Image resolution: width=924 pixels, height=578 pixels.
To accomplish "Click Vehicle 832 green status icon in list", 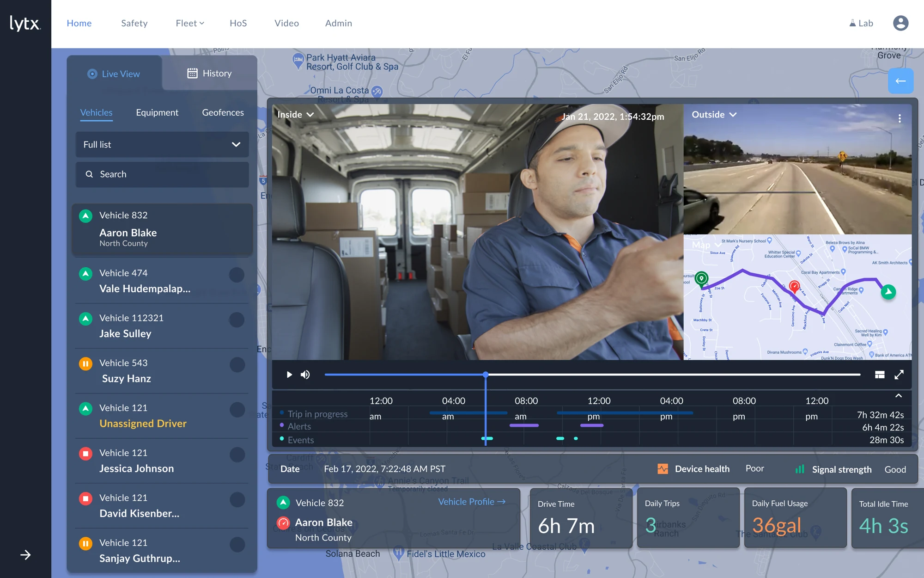I will pyautogui.click(x=85, y=216).
